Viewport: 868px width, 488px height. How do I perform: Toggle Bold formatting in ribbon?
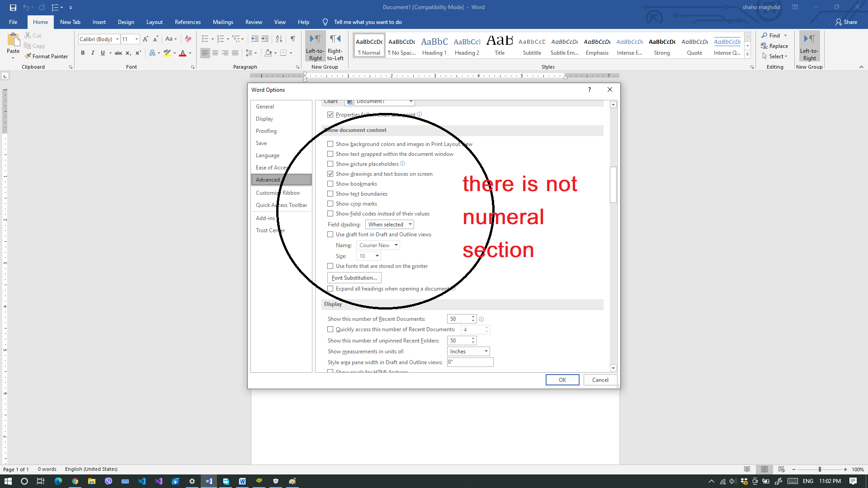(x=83, y=53)
